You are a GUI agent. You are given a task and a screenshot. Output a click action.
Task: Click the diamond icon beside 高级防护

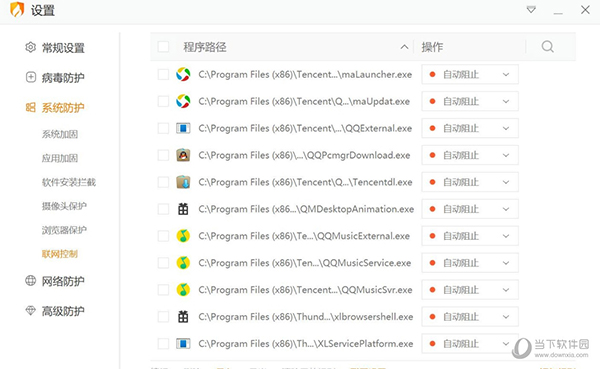click(31, 310)
